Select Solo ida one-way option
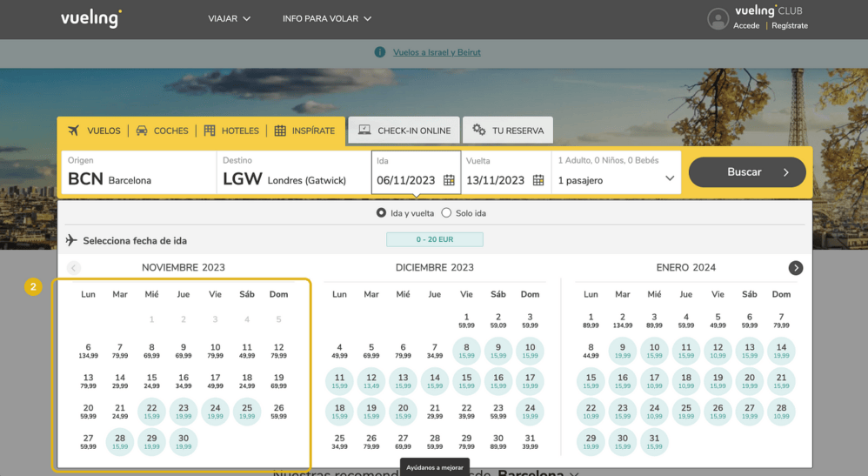This screenshot has width=868, height=476. [446, 213]
